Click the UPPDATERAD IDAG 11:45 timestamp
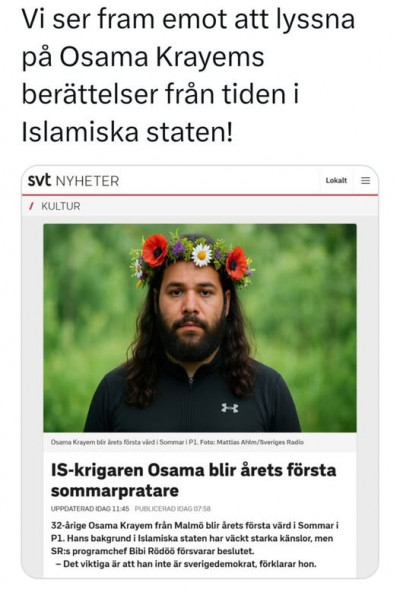400x592 pixels. point(90,509)
